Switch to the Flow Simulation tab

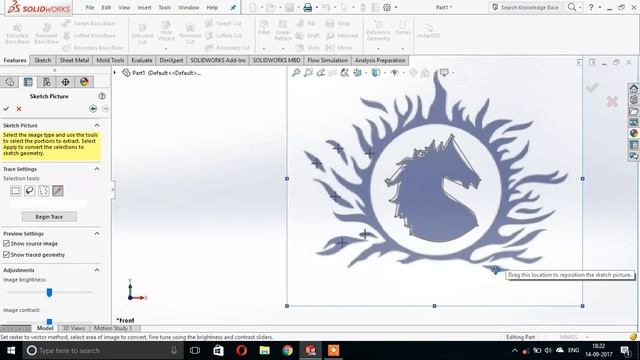327,60
